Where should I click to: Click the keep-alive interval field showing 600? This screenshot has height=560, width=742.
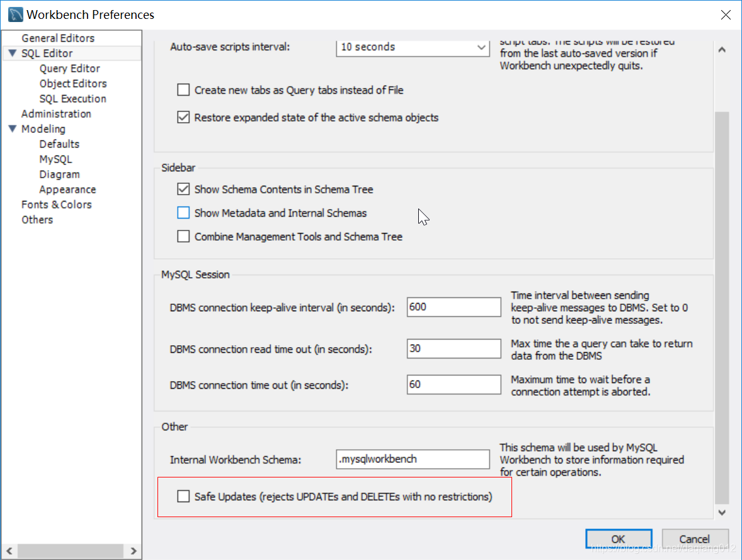[x=454, y=307]
